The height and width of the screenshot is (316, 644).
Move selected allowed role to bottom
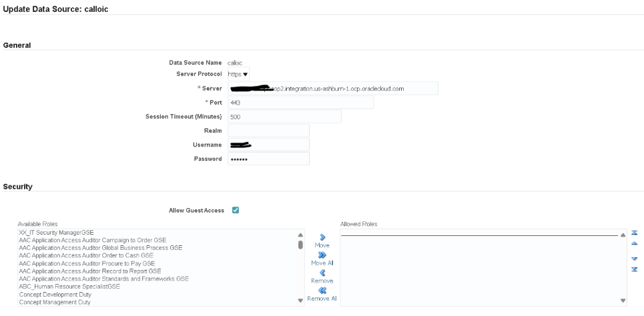coord(635,269)
